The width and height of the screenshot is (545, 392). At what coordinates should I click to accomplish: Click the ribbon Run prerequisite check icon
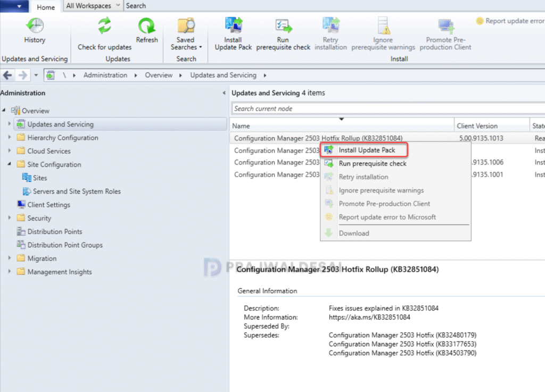tap(283, 26)
